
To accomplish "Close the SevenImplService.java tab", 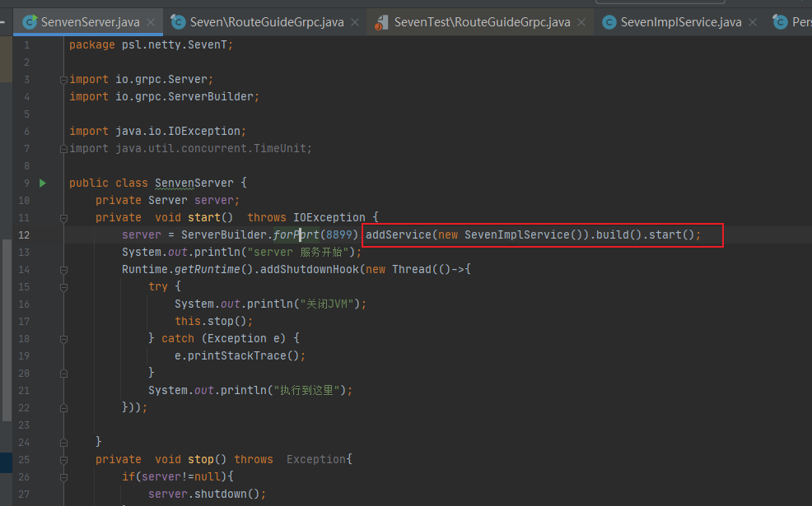I will 753,22.
